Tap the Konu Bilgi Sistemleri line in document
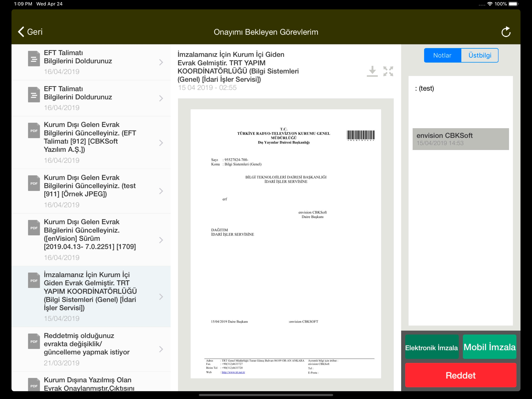This screenshot has height=399, width=532. coord(236,164)
